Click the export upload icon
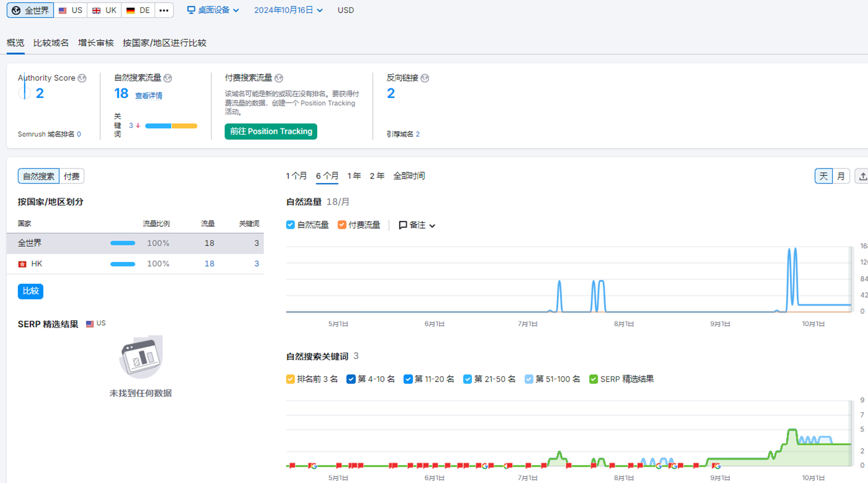Image resolution: width=868 pixels, height=483 pixels. (x=862, y=176)
